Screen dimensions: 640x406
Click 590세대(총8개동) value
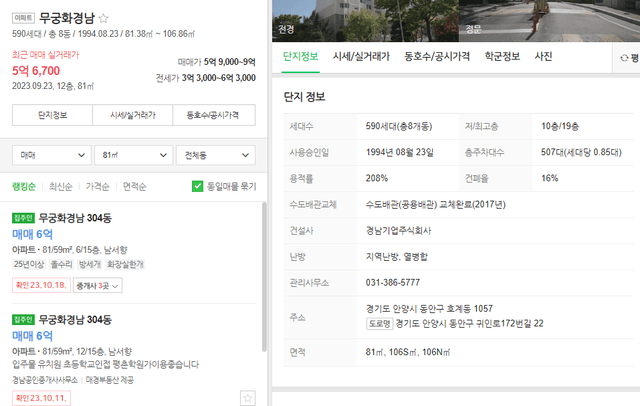coord(399,126)
